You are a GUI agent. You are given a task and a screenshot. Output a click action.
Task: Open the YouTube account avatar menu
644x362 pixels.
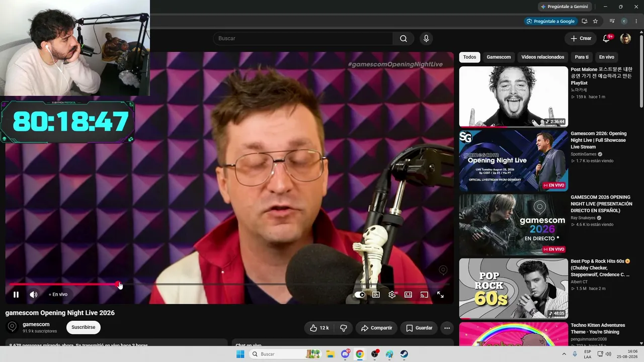[625, 39]
